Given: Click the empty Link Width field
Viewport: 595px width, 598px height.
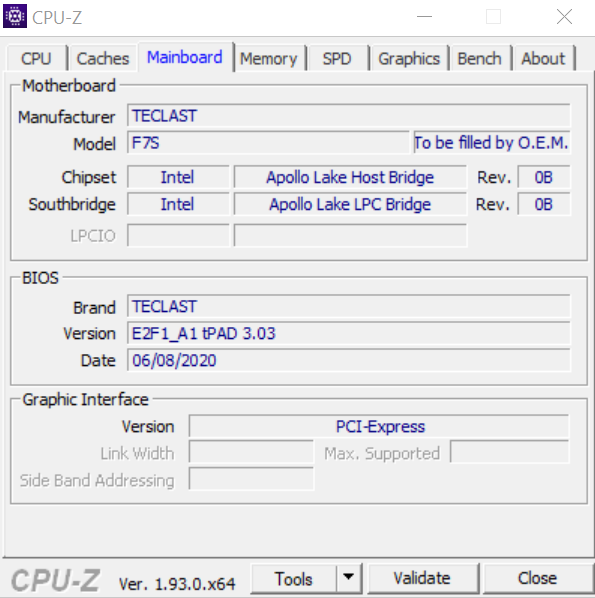Looking at the screenshot, I should click(x=251, y=452).
